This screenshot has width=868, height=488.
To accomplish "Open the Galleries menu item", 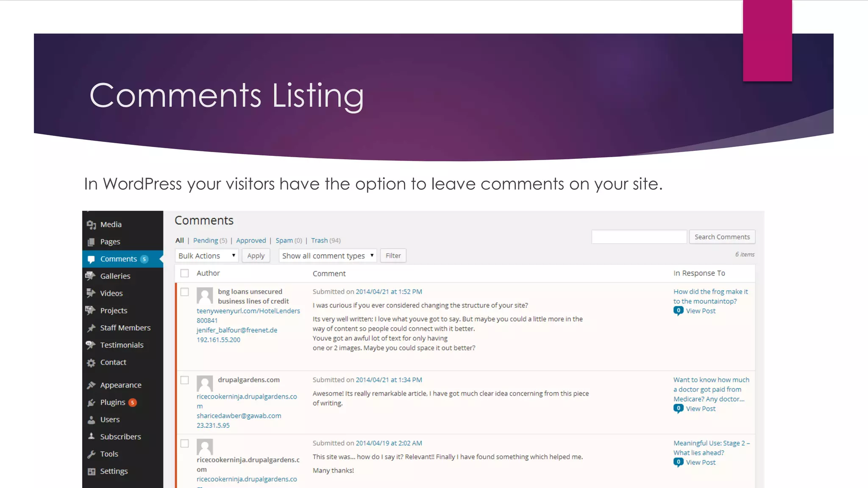I will coord(115,276).
